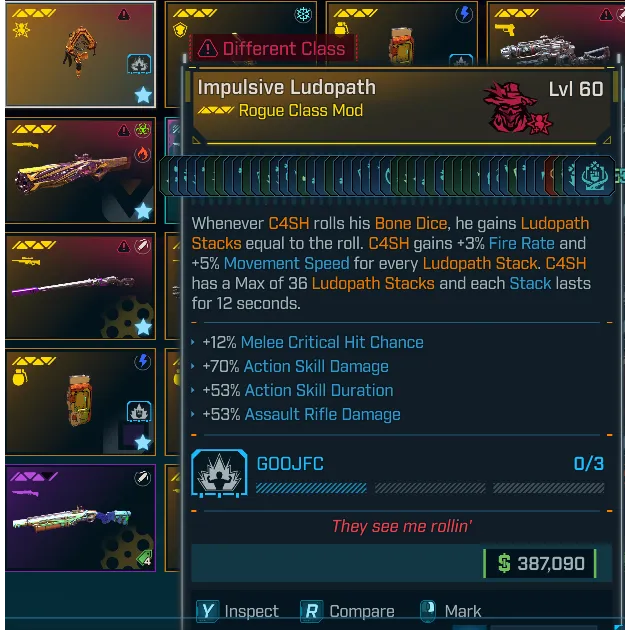Select the Inspect option
630x630 pixels.
pyautogui.click(x=237, y=611)
